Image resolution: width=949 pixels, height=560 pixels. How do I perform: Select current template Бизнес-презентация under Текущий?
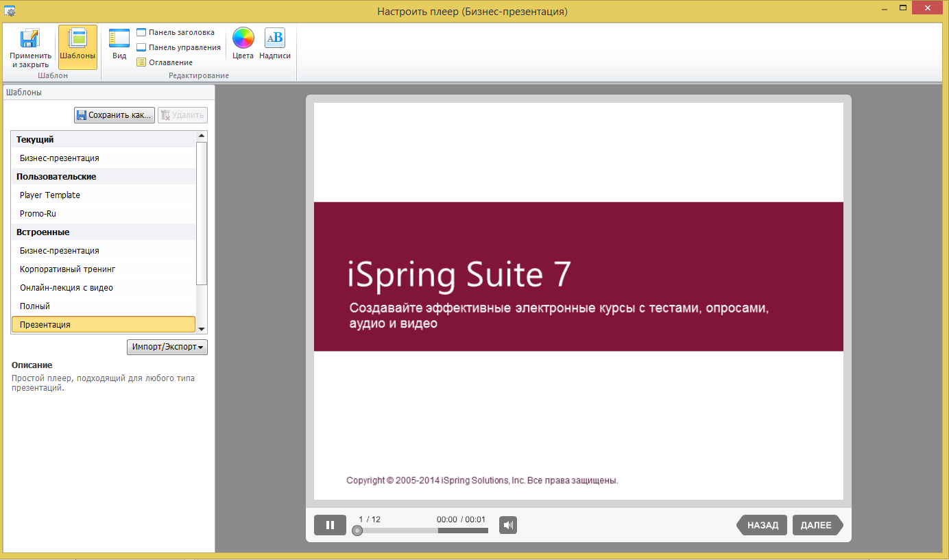[104, 158]
